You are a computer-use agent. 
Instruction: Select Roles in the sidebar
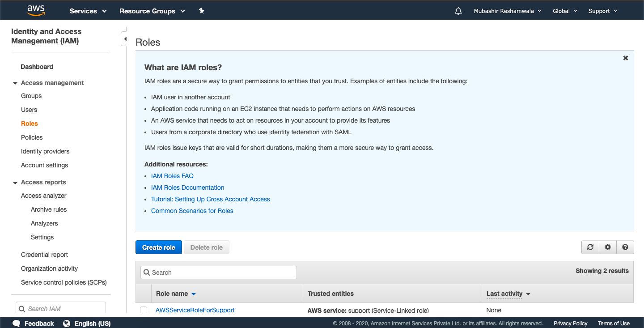tap(30, 124)
